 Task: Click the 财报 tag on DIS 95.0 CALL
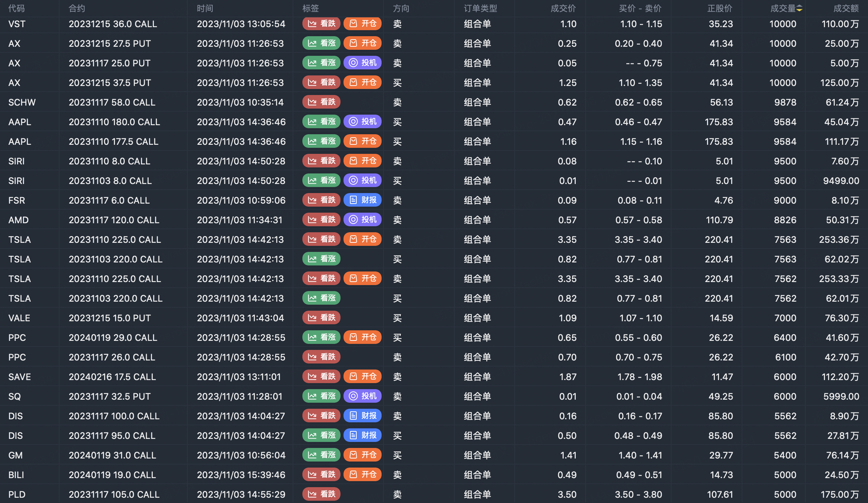tap(362, 436)
